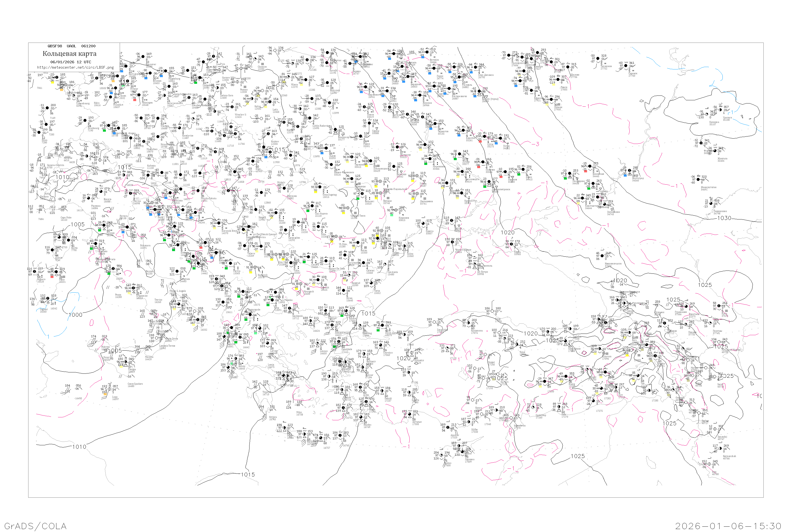Click the red square left of Боковская
Screen dimensions: 798x532
[x=585, y=171]
